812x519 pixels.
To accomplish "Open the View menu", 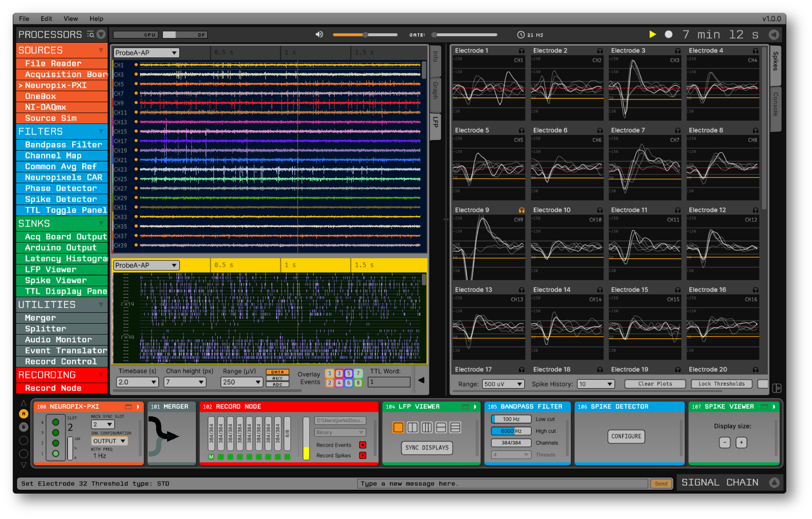I will click(x=70, y=19).
